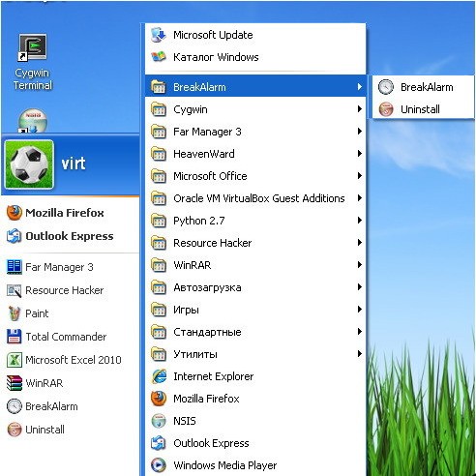Viewport: 476px width, 476px height.
Task: Launch BreakAlarm from the open submenu
Action: (423, 87)
